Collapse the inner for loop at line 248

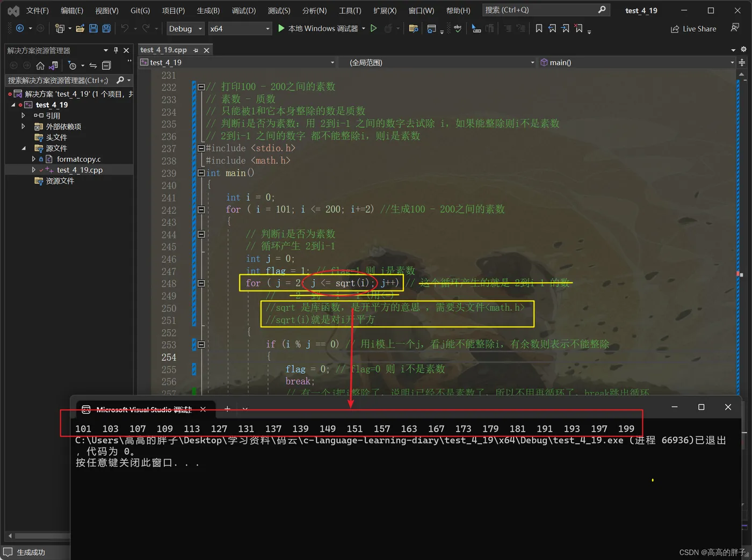(201, 283)
